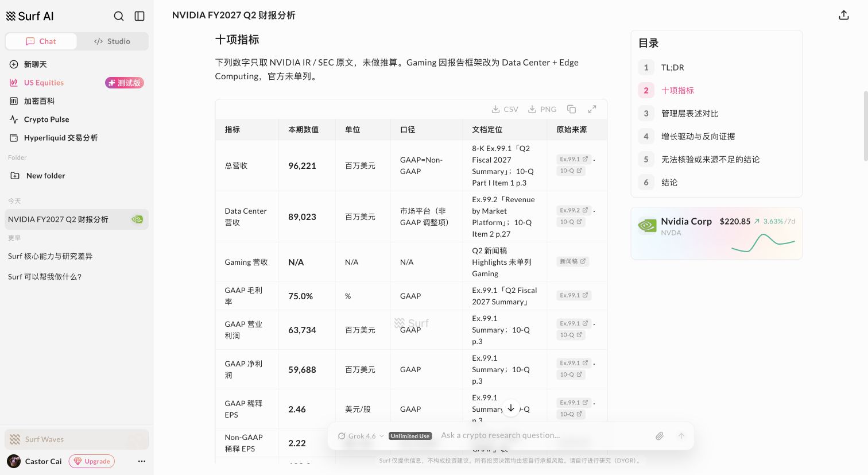Click the Castor Cai profile avatar
The image size is (868, 475).
(14, 461)
